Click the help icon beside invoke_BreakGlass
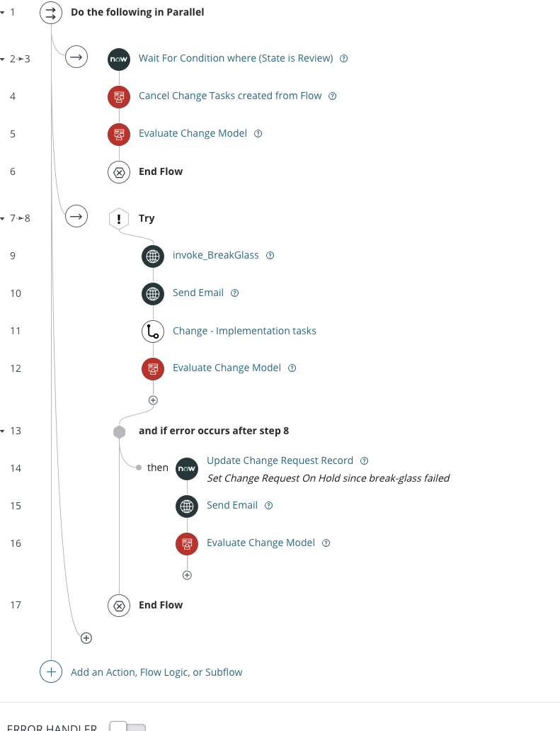 (270, 255)
